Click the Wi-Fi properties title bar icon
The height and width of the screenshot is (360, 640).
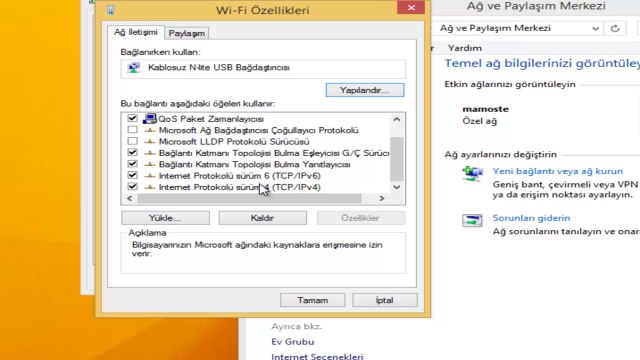111,10
